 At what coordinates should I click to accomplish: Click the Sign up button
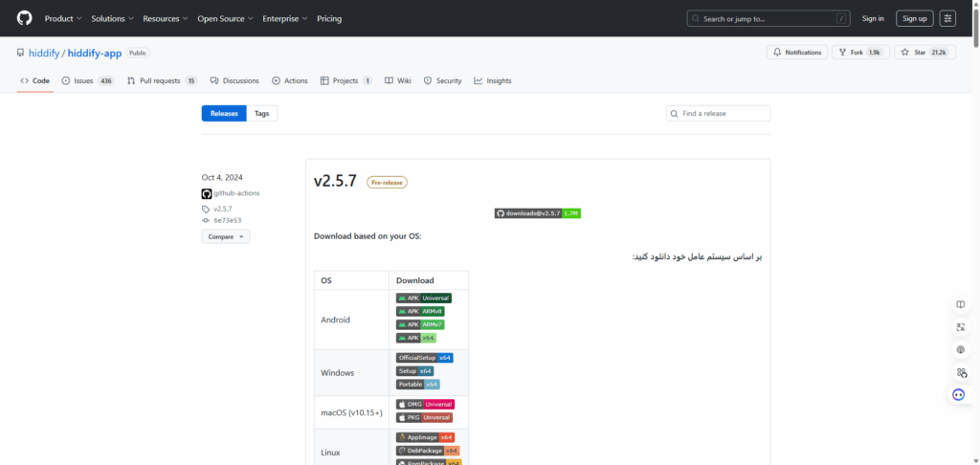(x=914, y=19)
